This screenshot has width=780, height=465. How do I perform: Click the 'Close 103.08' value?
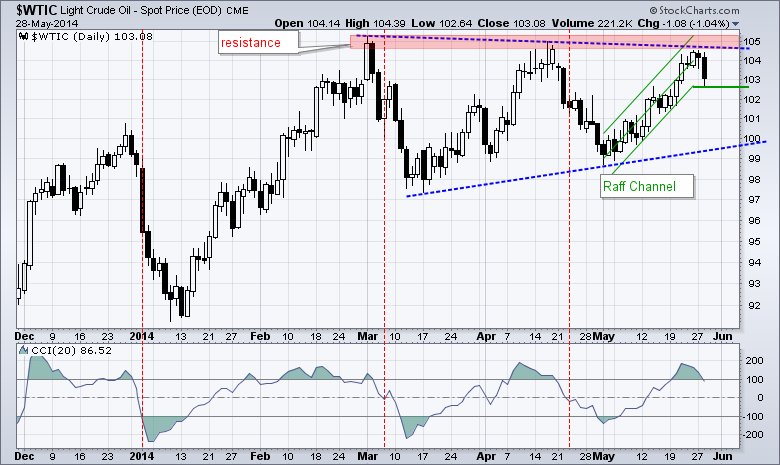click(x=511, y=23)
